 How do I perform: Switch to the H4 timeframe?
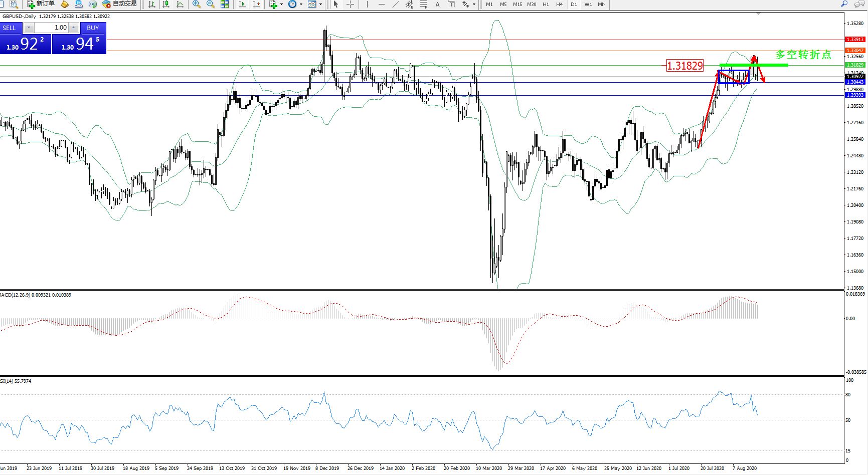560,4
